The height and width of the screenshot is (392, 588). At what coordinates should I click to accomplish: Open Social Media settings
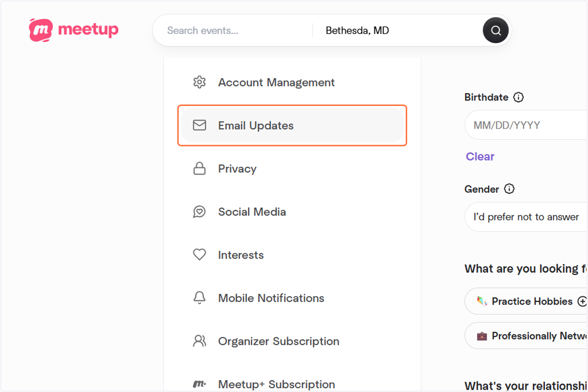(x=292, y=211)
